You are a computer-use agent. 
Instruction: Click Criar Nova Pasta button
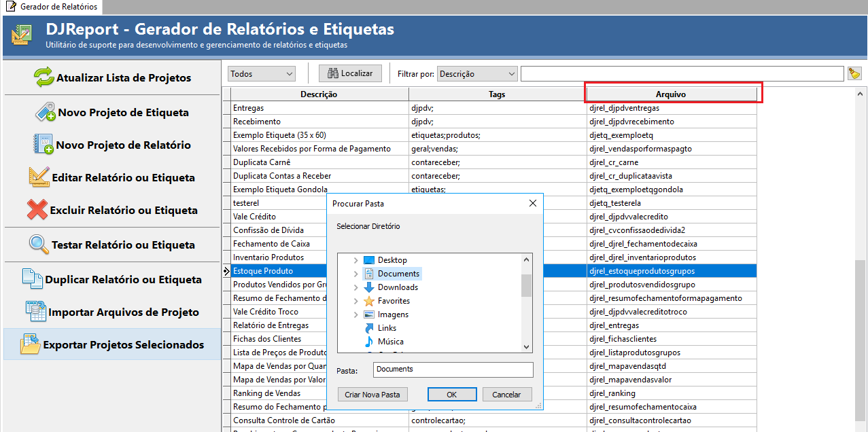372,395
